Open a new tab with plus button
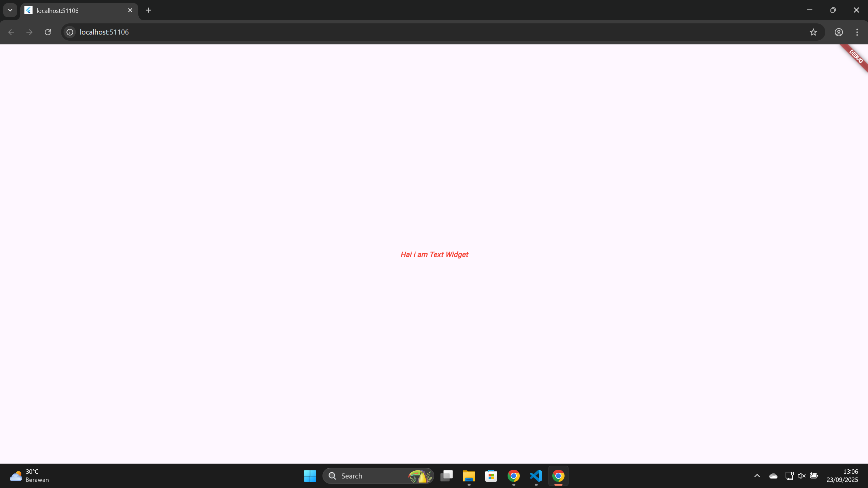 pyautogui.click(x=149, y=11)
